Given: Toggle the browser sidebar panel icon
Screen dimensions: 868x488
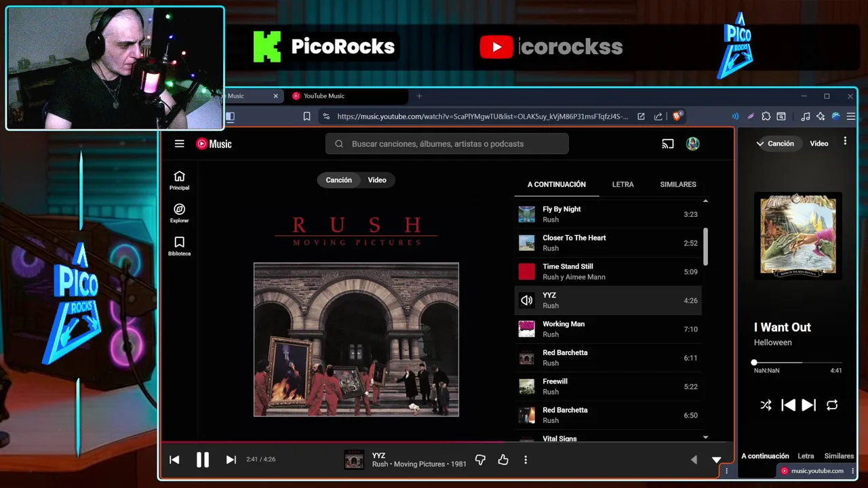Looking at the screenshot, I should point(230,117).
